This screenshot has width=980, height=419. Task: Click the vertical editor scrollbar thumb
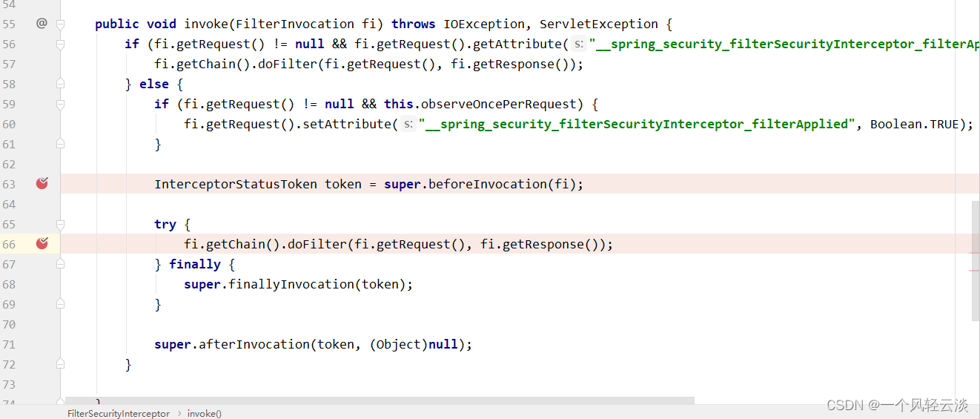pyautogui.click(x=976, y=260)
